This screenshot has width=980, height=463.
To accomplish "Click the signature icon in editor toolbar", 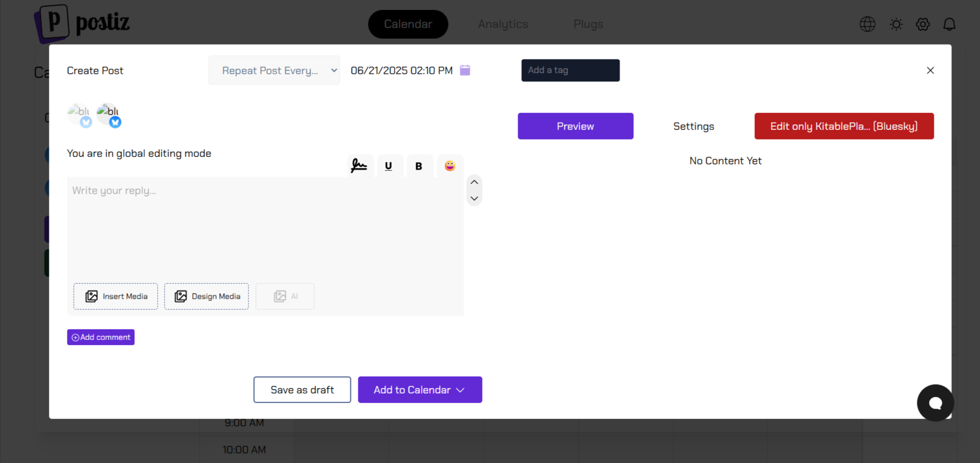I will (x=359, y=166).
